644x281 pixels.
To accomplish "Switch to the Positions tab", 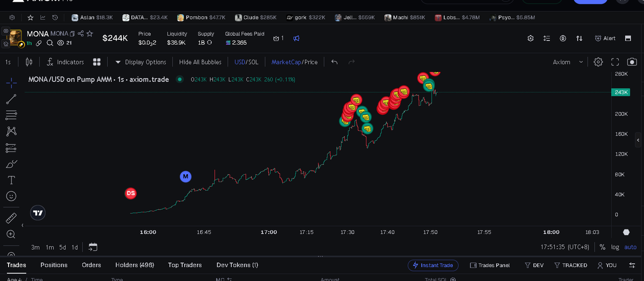I will 54,265.
